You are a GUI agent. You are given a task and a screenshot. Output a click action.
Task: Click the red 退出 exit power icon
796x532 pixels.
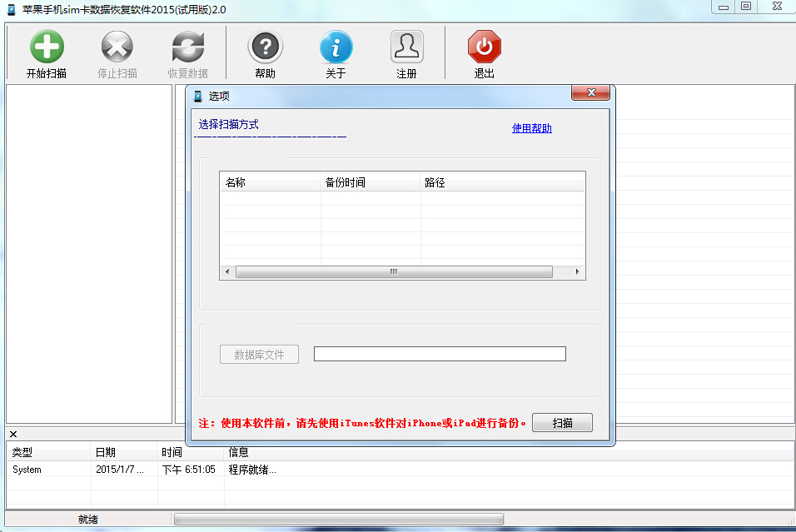click(485, 46)
